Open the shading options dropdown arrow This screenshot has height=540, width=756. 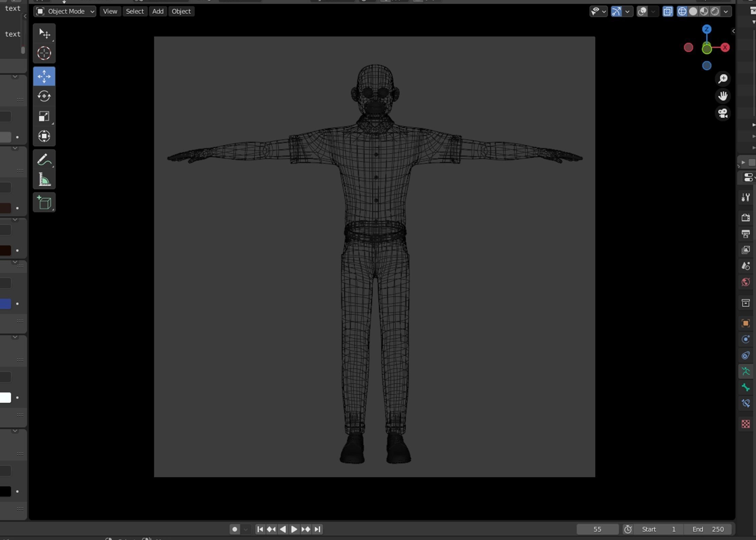click(x=726, y=11)
